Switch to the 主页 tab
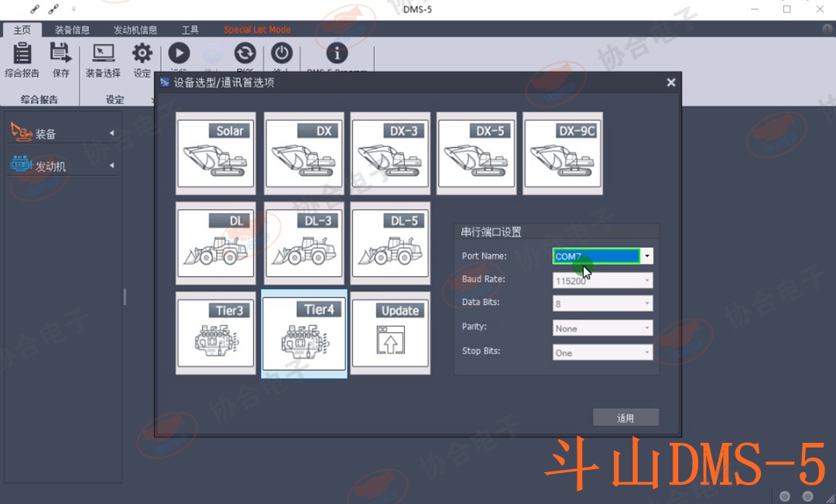Viewport: 836px width, 504px height. 22,30
